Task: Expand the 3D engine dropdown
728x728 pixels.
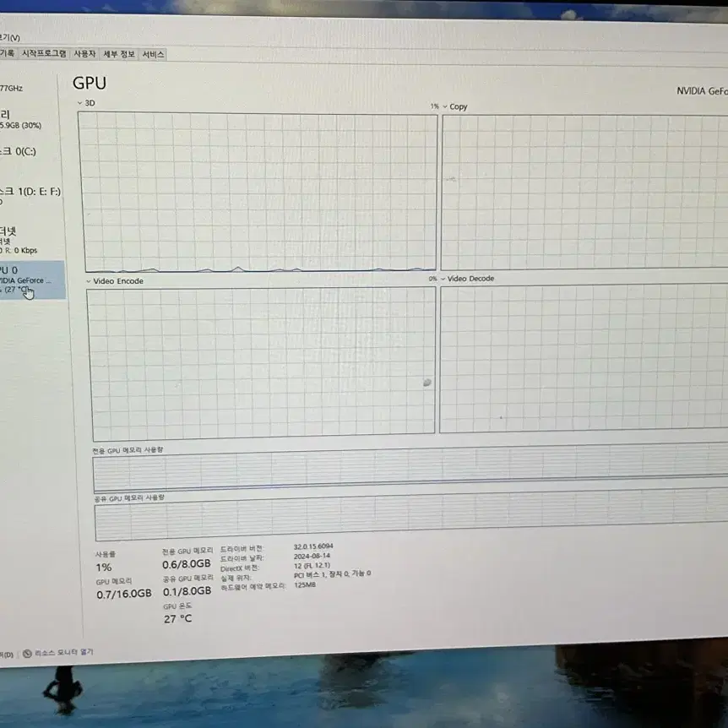Action: [79, 103]
